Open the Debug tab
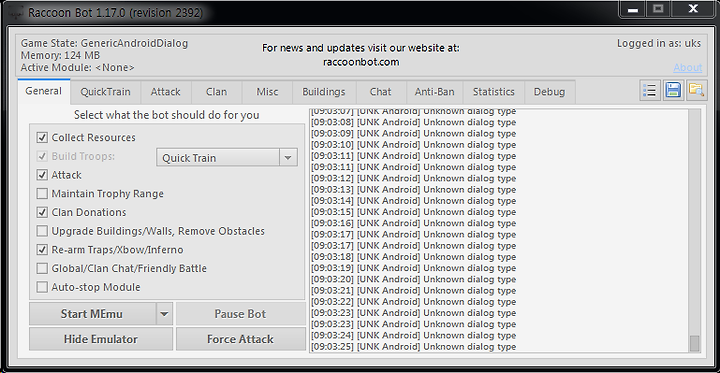720x373 pixels. pos(549,92)
